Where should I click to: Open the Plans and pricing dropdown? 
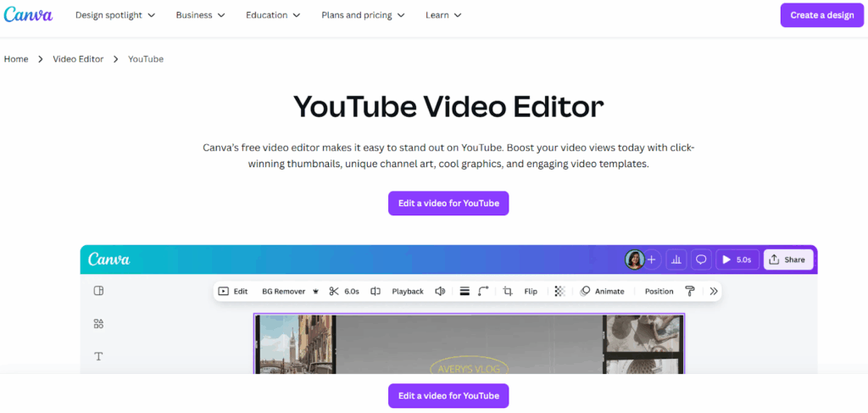coord(363,15)
